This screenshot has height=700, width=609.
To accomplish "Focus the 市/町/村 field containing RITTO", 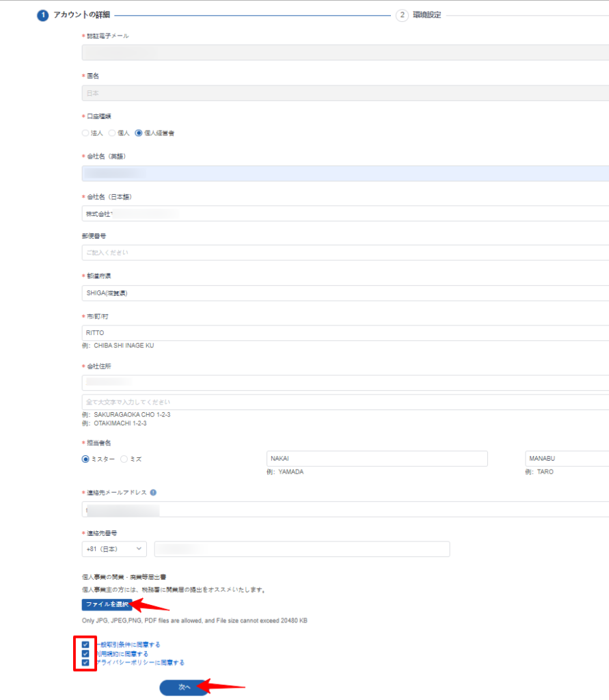I will coord(345,333).
